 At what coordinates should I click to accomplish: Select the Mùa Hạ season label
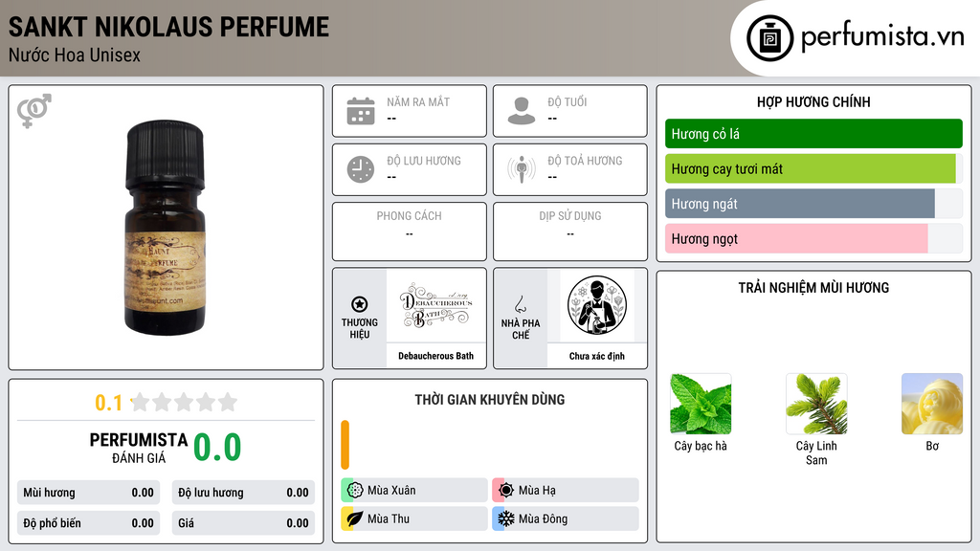click(x=537, y=491)
